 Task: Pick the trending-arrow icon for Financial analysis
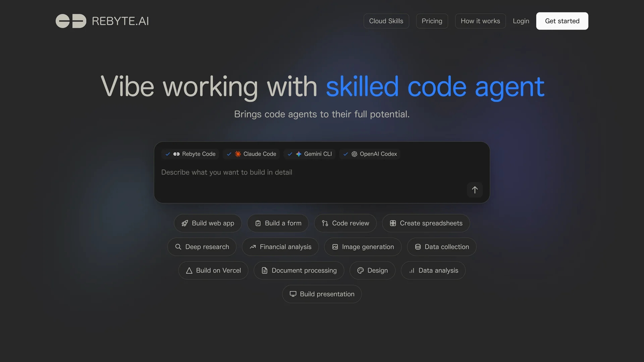pyautogui.click(x=253, y=247)
